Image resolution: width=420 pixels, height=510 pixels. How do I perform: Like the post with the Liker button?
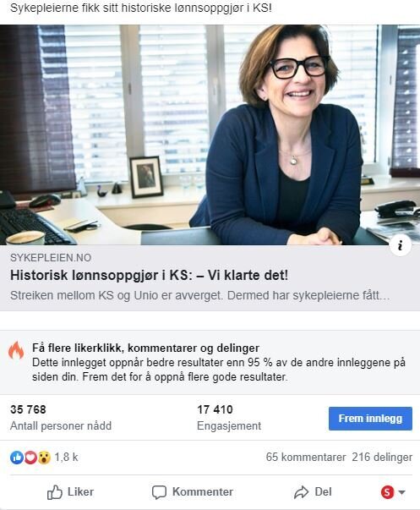click(x=70, y=492)
